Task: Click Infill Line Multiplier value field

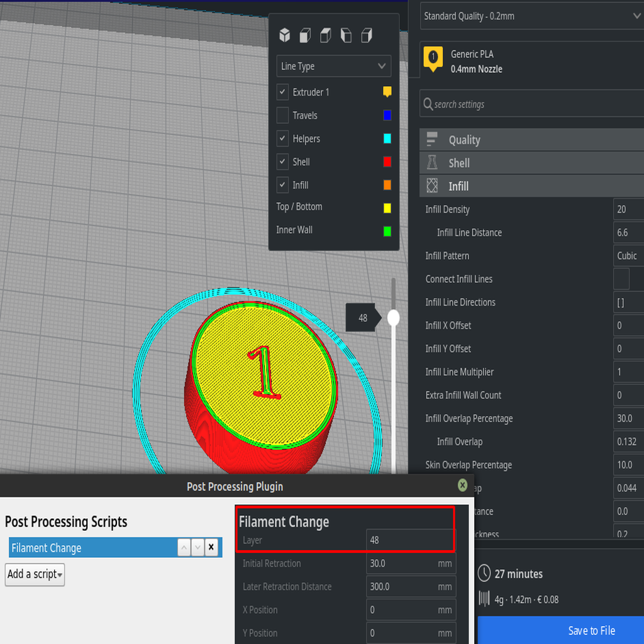Action: 628,372
